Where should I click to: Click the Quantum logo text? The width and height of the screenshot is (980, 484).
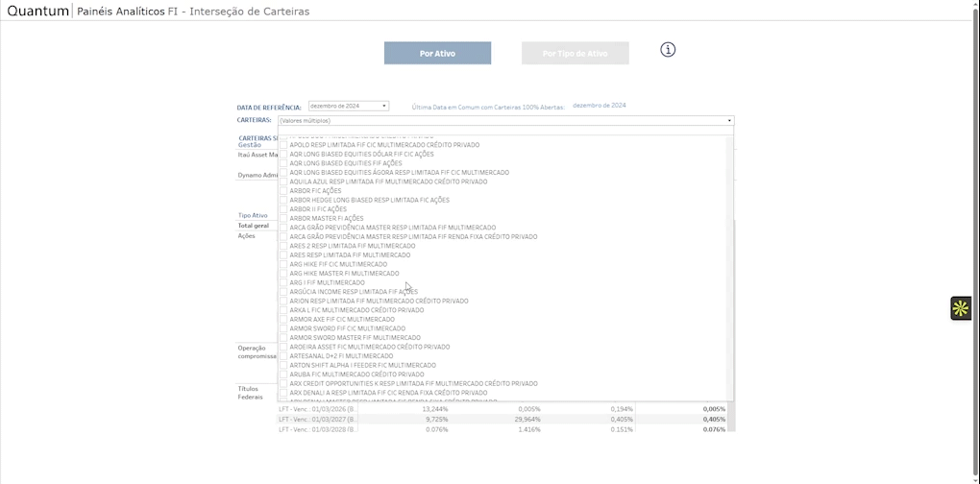[x=38, y=12]
